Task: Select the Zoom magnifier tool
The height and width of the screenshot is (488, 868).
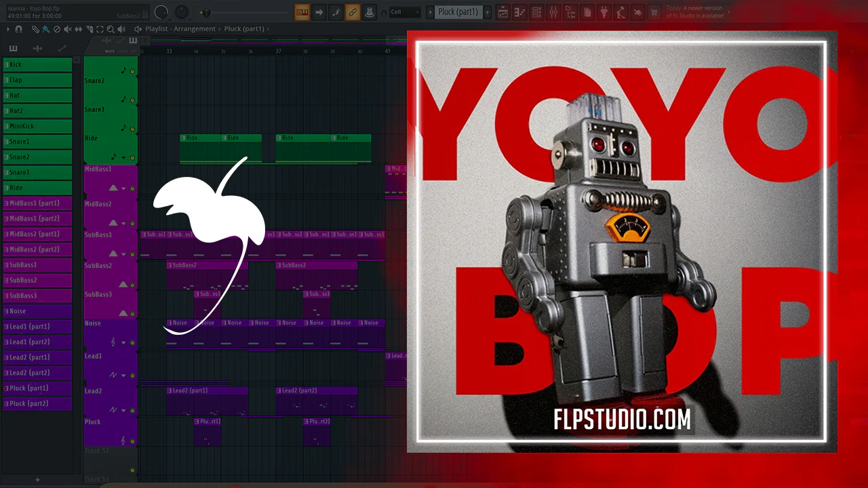Action: click(111, 29)
